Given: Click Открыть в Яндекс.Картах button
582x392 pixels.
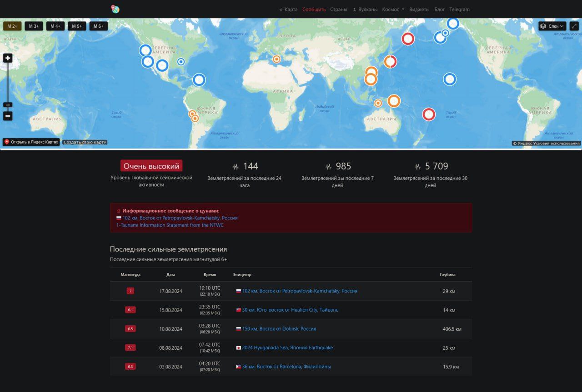Looking at the screenshot, I should [x=31, y=142].
